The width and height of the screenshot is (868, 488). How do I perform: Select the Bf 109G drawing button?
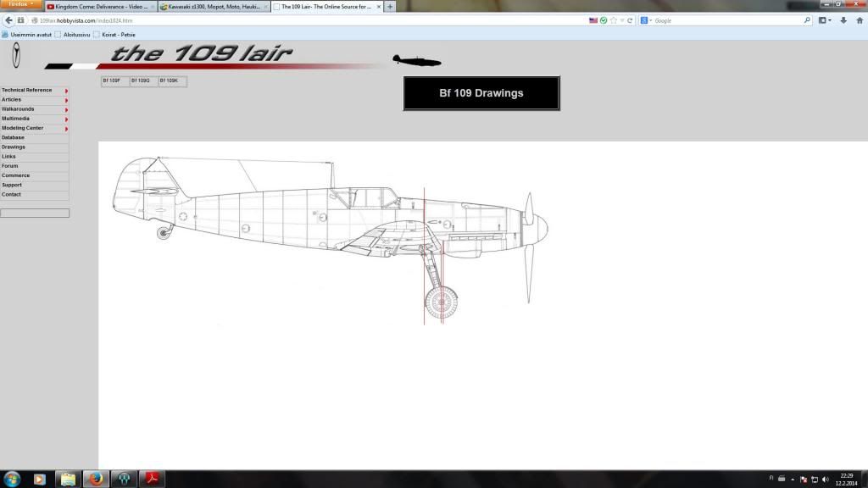click(143, 81)
